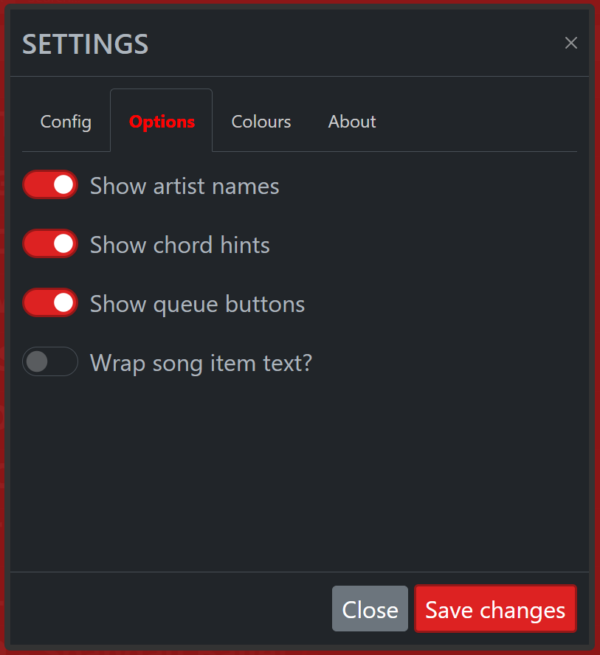Click the gray Close button
This screenshot has height=655, width=600.
tap(370, 609)
